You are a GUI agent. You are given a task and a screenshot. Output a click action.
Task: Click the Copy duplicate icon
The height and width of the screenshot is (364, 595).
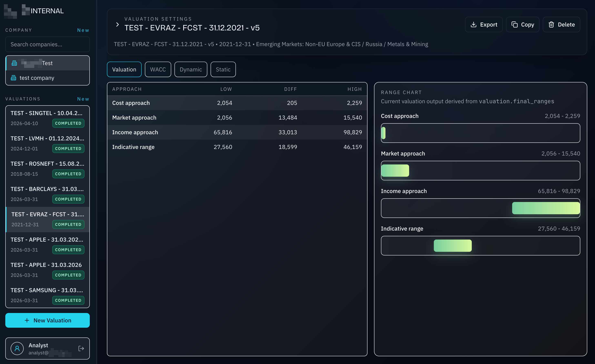click(x=514, y=25)
